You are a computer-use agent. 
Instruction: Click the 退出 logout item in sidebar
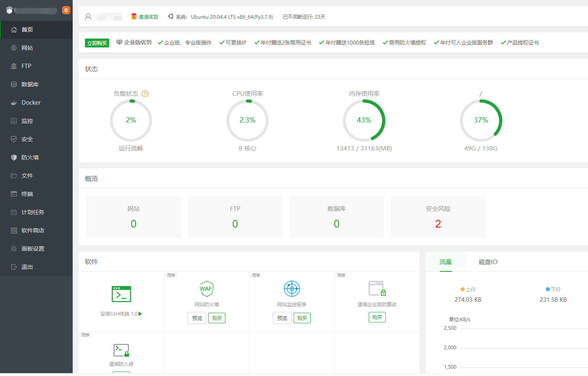click(27, 267)
